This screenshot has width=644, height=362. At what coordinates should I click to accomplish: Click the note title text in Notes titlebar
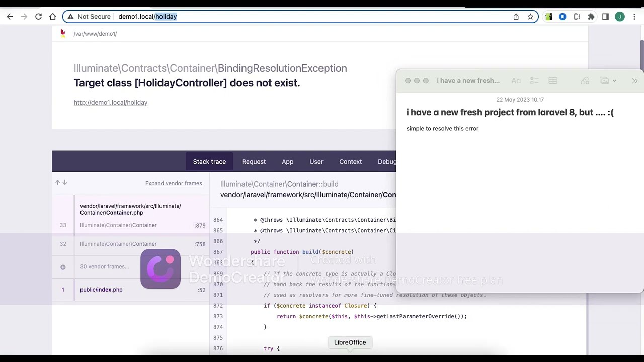[468, 81]
